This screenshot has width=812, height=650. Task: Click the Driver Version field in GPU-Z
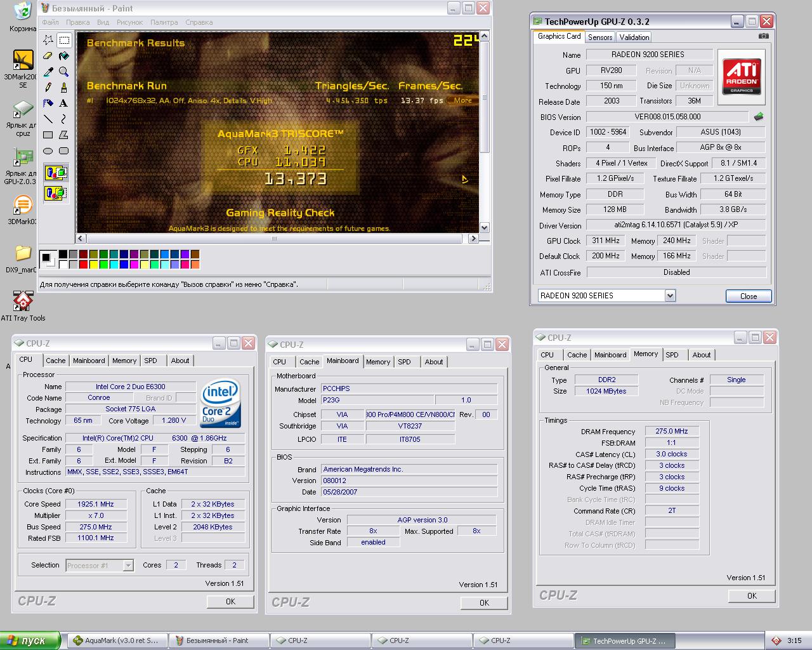tap(676, 225)
